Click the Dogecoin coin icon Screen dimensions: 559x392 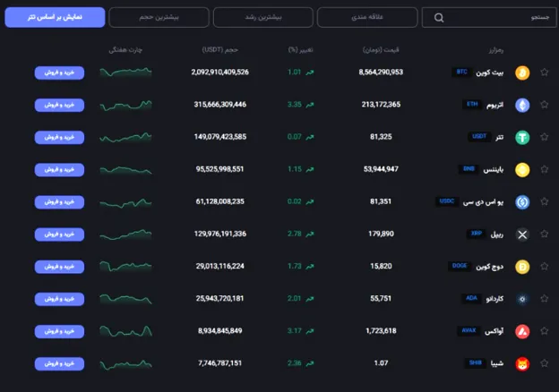pos(522,267)
